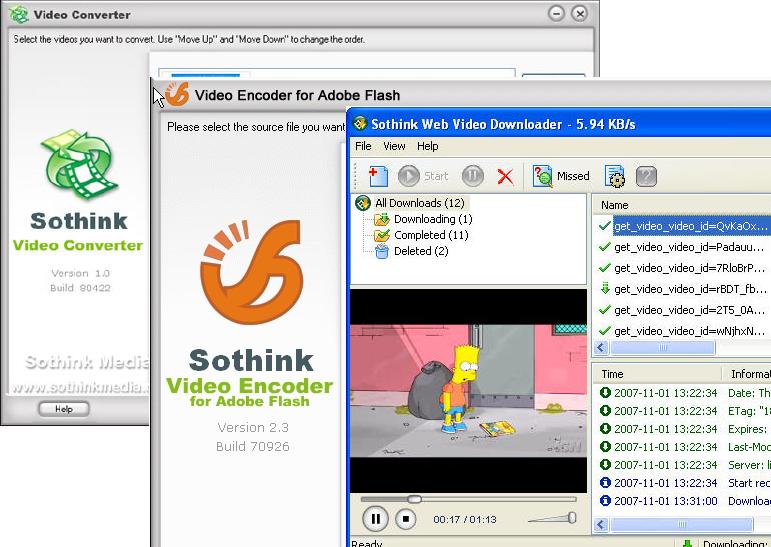Screen dimensions: 771x547
Task: Open the settings options toolbar icon
Action: tap(615, 176)
